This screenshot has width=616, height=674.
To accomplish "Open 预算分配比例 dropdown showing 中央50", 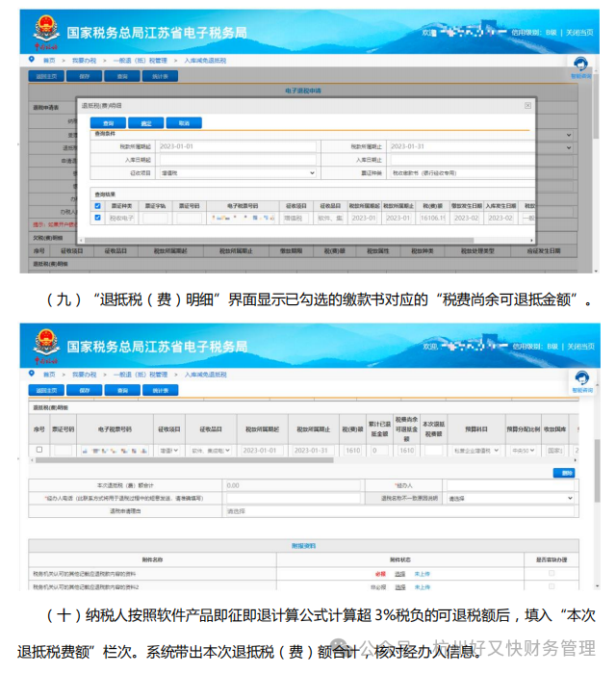I will point(524,451).
